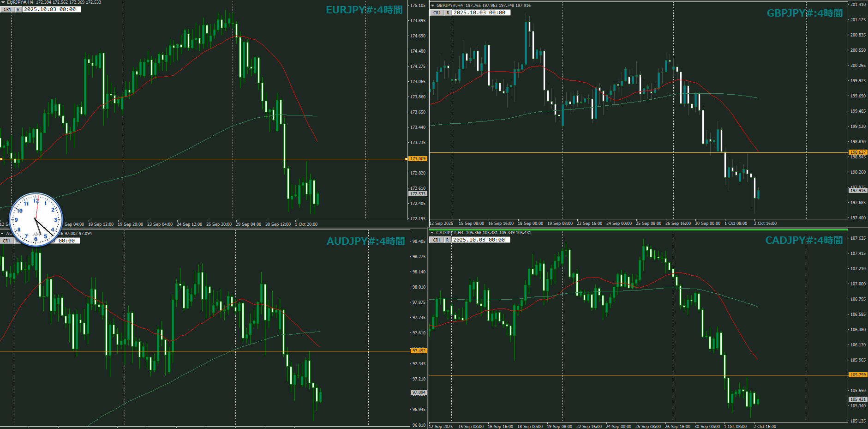Click the date field on EURJPY chart
The image size is (868, 429).
51,9
